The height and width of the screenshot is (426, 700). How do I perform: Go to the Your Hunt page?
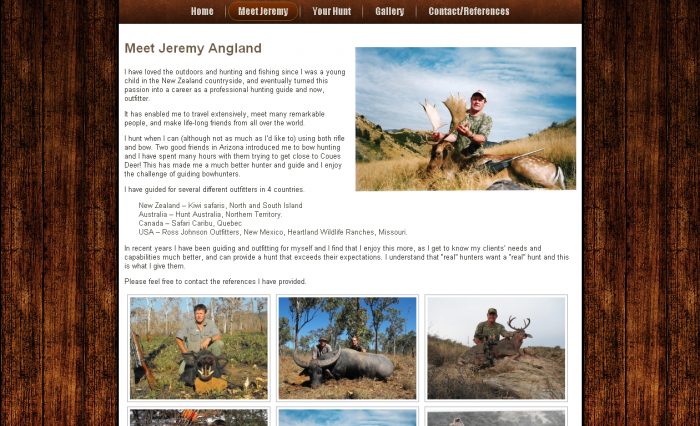pos(331,11)
